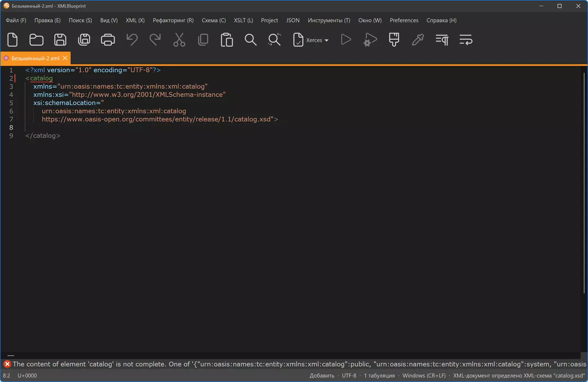Print the document with the printer icon
588x382 pixels.
click(108, 40)
